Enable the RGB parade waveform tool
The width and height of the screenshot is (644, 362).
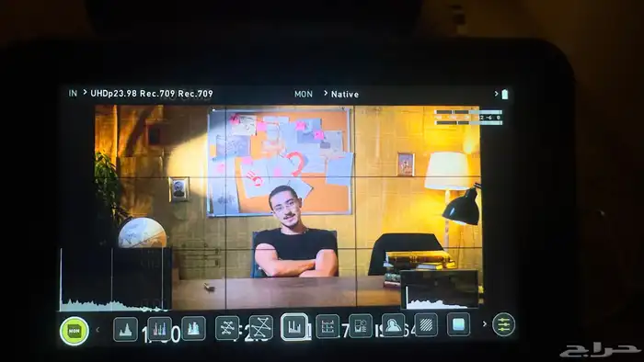[159, 328]
